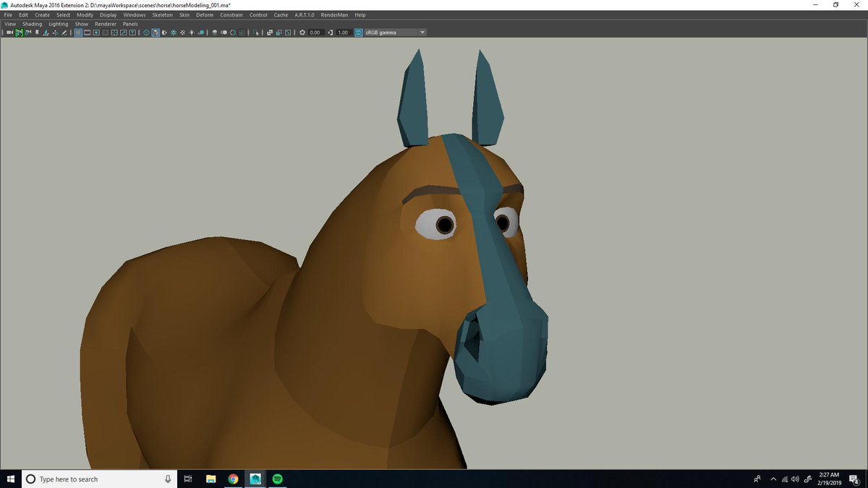Click the Grease Pencil icon

(64, 33)
